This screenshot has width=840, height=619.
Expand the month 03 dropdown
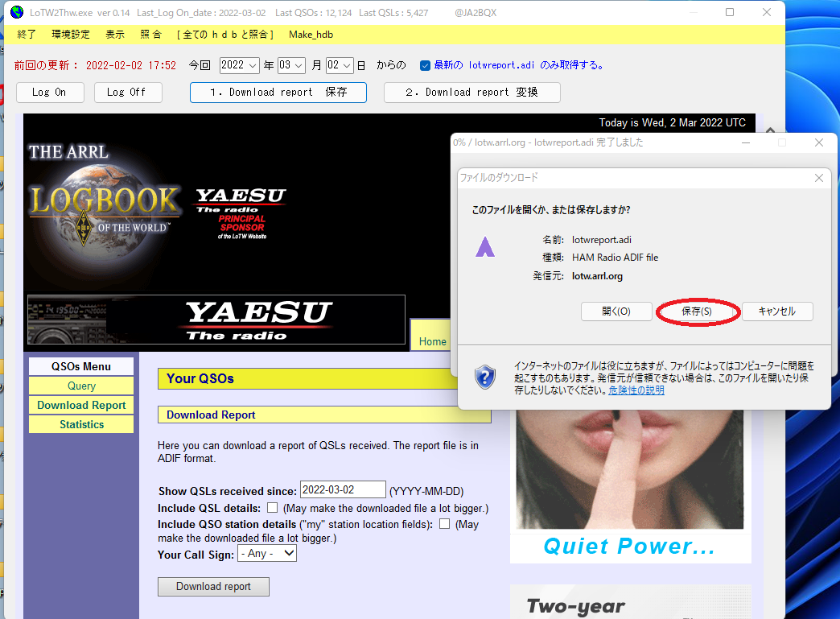291,65
